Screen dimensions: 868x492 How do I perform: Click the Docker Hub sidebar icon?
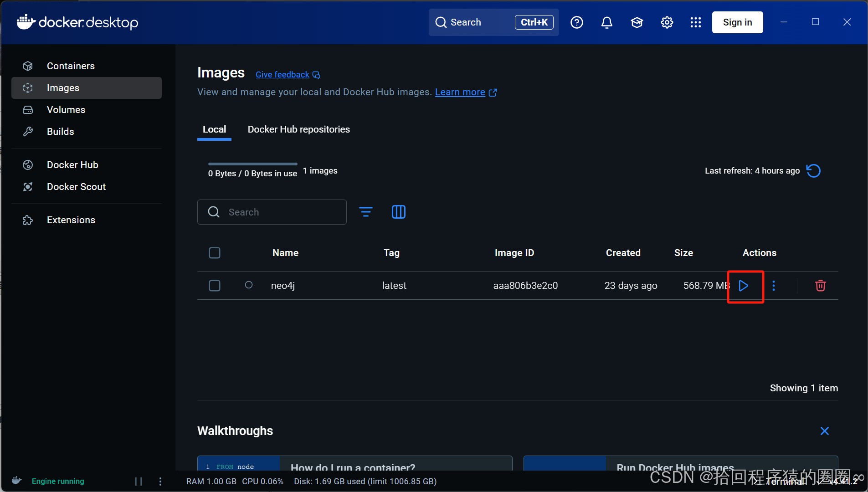click(28, 165)
